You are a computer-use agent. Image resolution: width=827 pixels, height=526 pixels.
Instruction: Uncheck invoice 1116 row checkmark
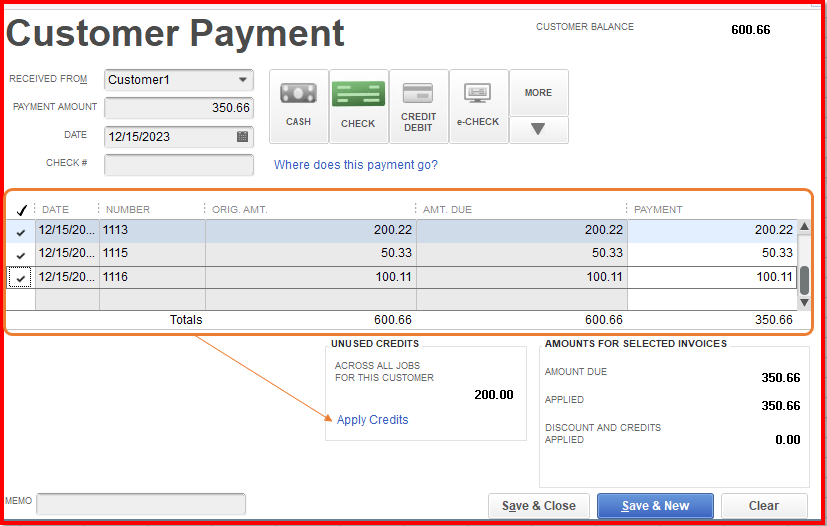(21, 278)
